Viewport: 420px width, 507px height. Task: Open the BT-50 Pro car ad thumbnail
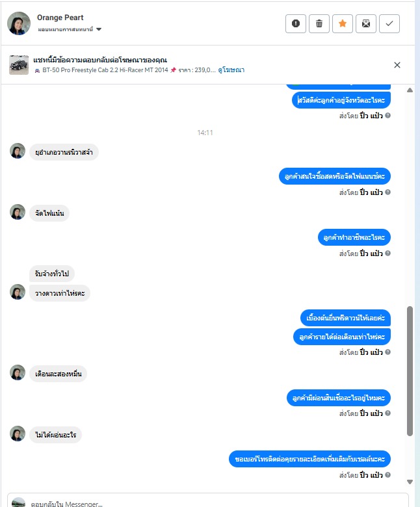(19, 65)
